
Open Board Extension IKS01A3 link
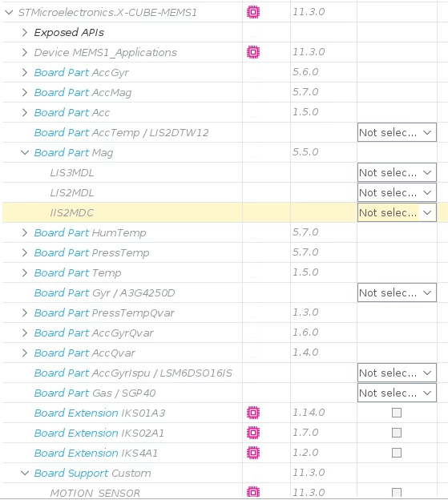(100, 413)
